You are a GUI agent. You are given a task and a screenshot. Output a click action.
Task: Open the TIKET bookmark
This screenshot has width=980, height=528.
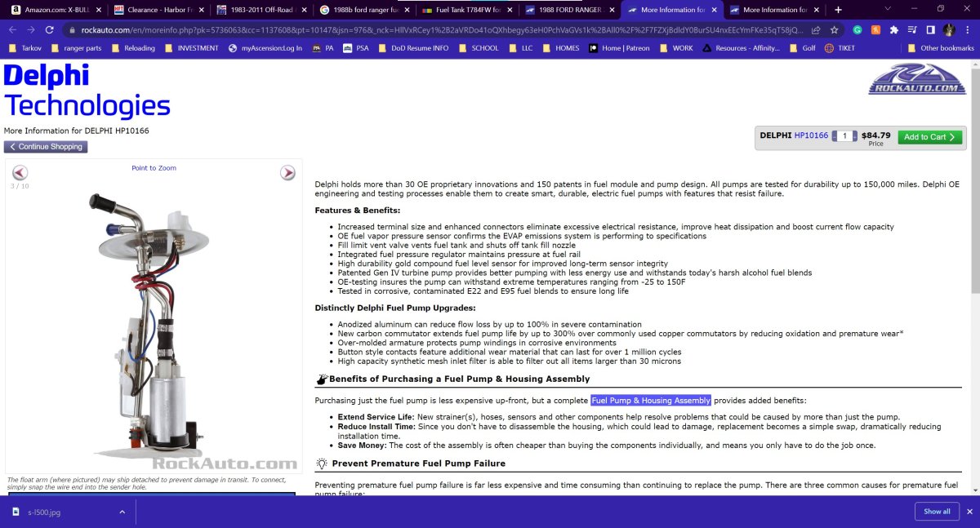(840, 48)
